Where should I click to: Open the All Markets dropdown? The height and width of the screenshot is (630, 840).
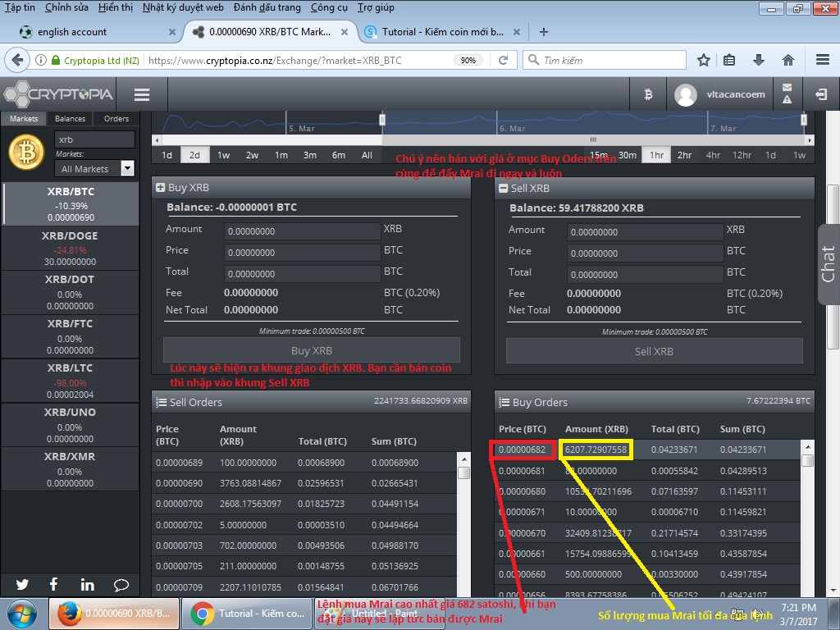[x=94, y=169]
